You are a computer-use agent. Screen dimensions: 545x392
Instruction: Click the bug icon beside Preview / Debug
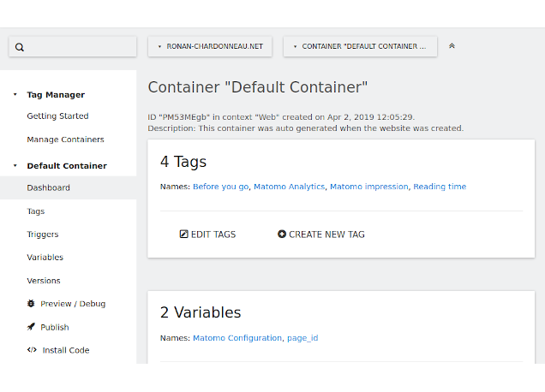[31, 304]
